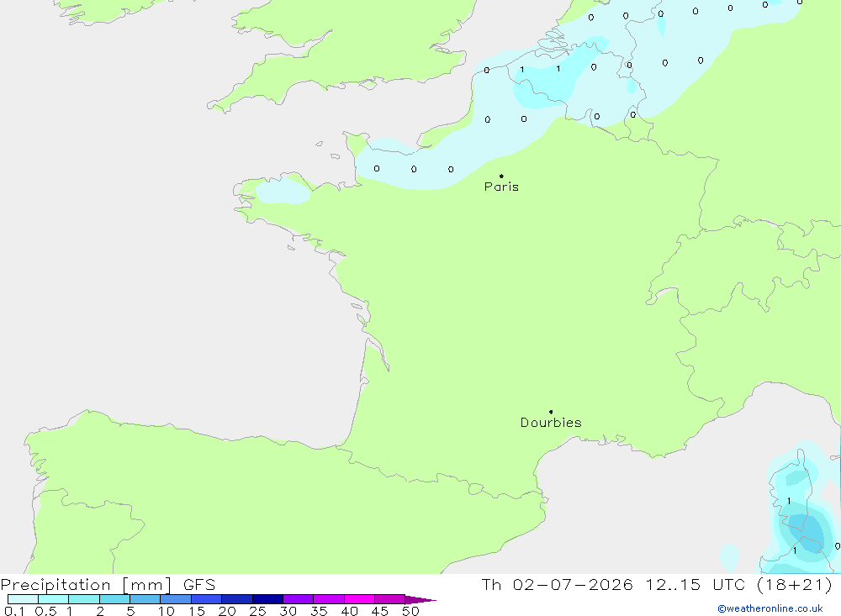Click legend value label 0.1
Image resolution: width=841 pixels, height=616 pixels.
tap(14, 611)
